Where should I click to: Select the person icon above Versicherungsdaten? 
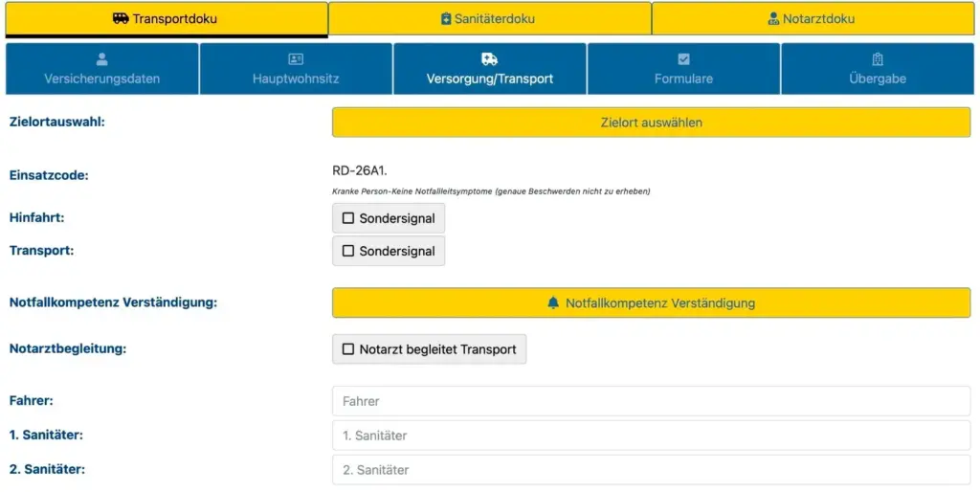point(102,59)
